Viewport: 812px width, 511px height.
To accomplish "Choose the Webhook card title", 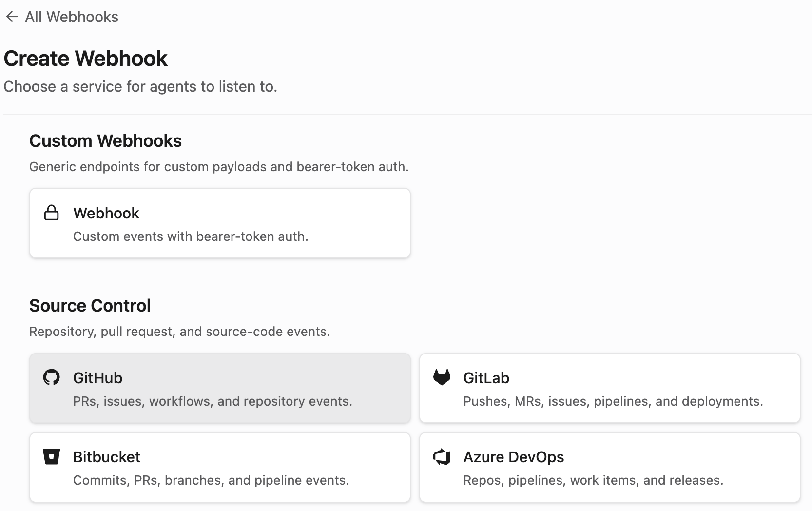I will pyautogui.click(x=106, y=213).
